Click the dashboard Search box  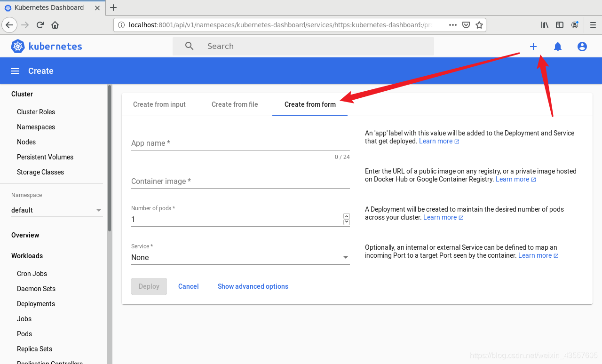tap(303, 46)
